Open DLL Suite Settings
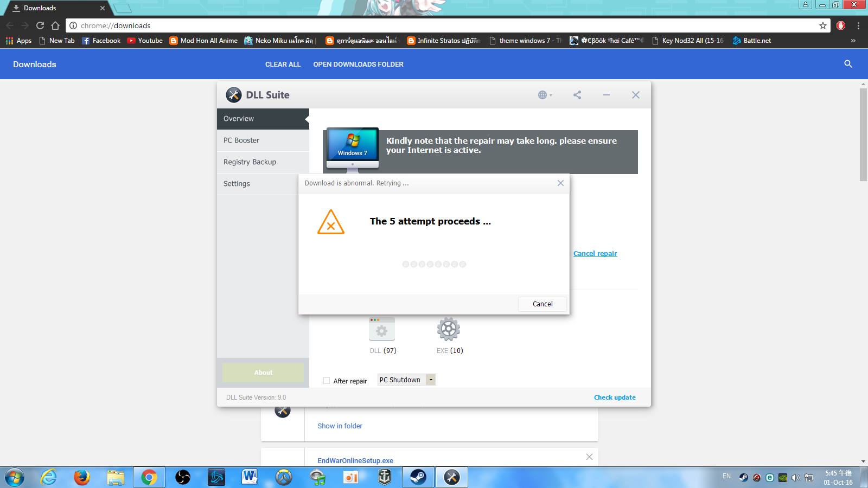The image size is (868, 488). [258, 184]
